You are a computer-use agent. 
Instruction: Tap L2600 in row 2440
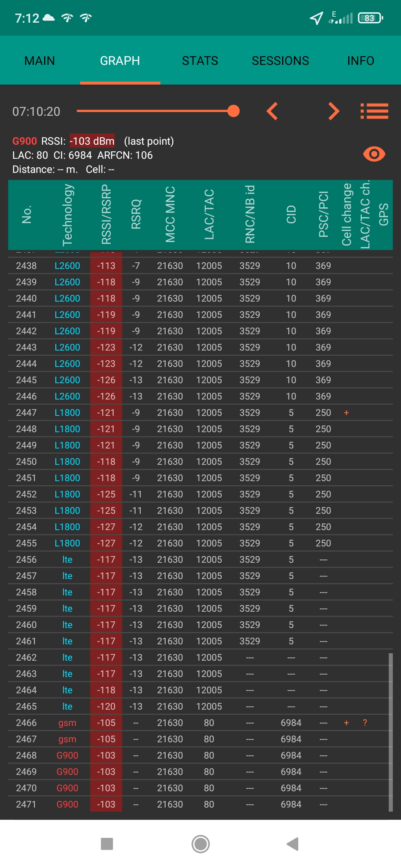(x=67, y=298)
